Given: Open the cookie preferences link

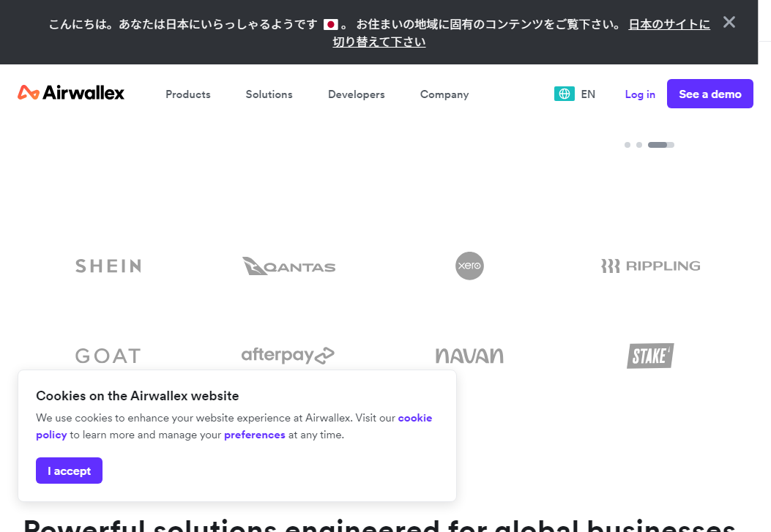Looking at the screenshot, I should tap(254, 435).
